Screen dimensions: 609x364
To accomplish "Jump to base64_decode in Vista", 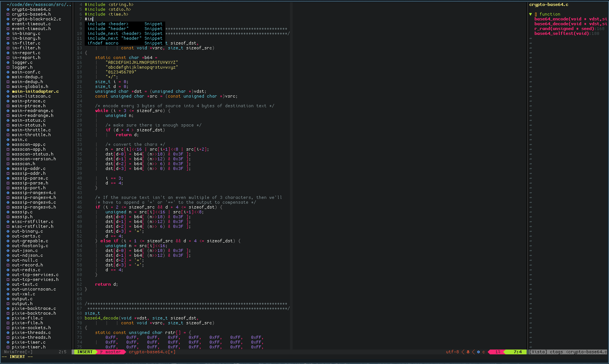I will pyautogui.click(x=570, y=24).
